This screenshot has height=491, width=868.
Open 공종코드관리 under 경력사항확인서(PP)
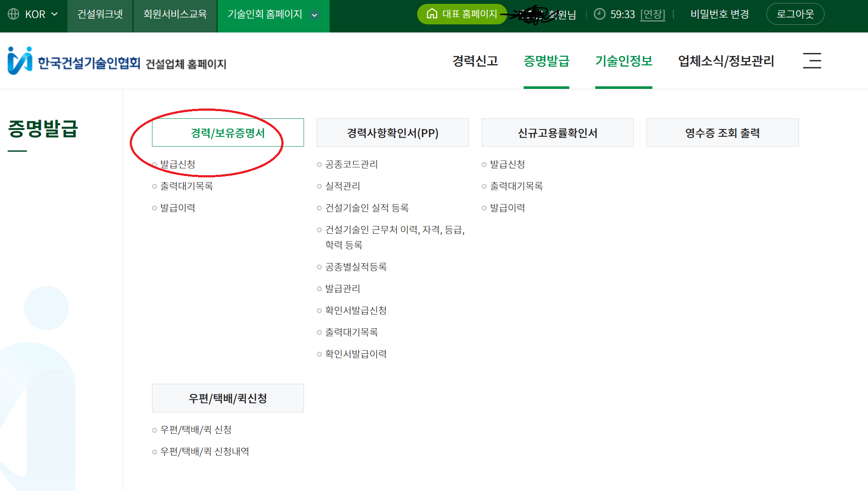click(351, 164)
